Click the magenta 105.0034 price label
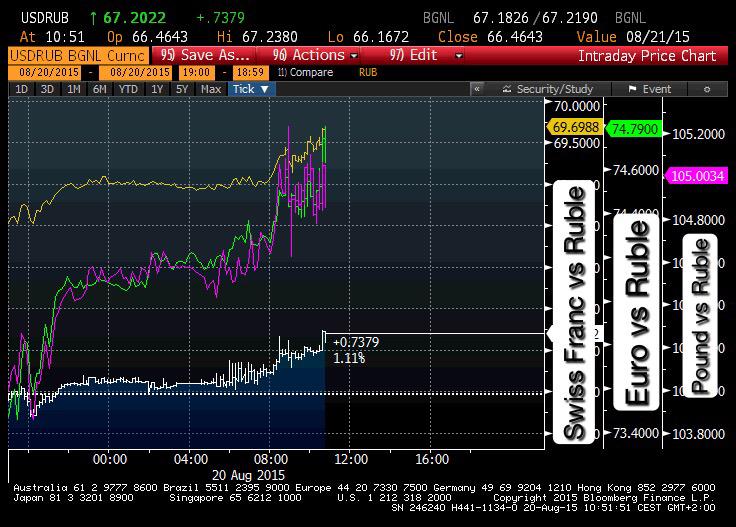The height and width of the screenshot is (527, 736). (x=697, y=176)
